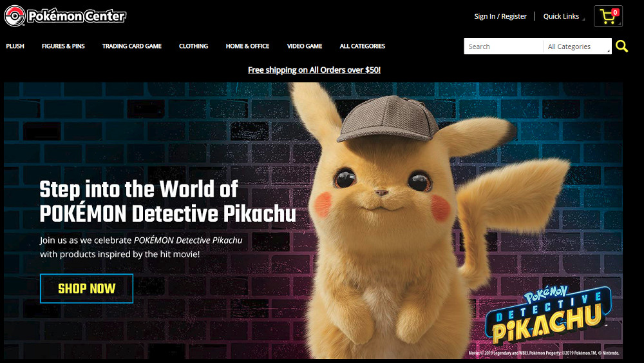644x363 pixels.
Task: Click the Pokémon Center logo
Action: [65, 16]
